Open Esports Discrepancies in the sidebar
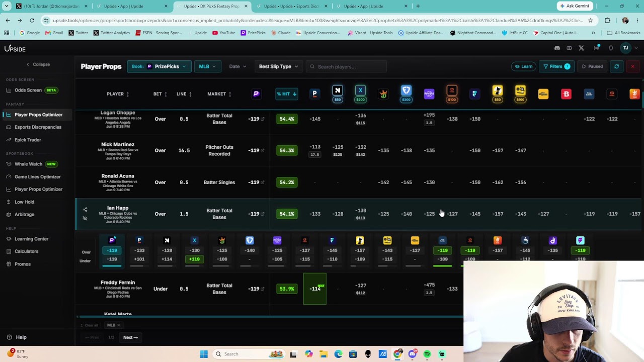The height and width of the screenshot is (362, 644). click(38, 127)
